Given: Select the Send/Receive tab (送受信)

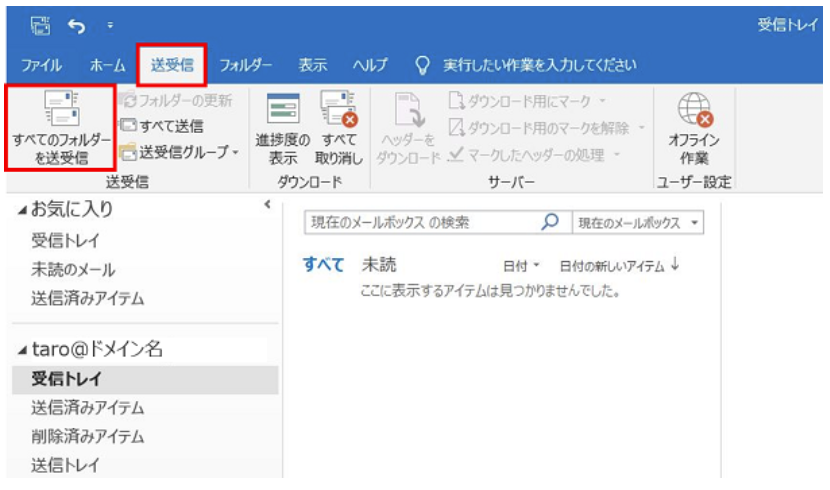Looking at the screenshot, I should pyautogui.click(x=172, y=65).
